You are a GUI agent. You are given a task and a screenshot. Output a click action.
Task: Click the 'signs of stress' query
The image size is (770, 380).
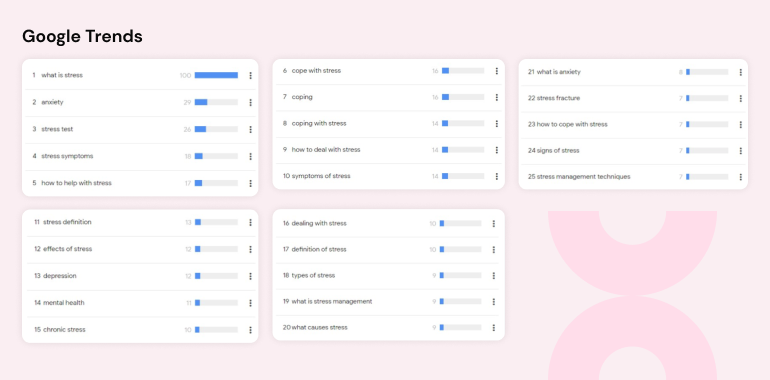click(558, 150)
